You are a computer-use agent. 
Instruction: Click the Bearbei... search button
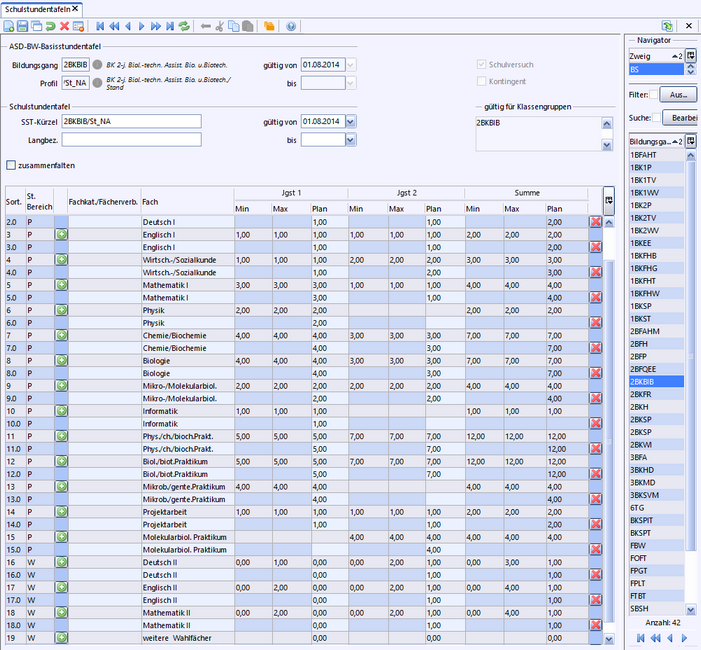tap(684, 117)
